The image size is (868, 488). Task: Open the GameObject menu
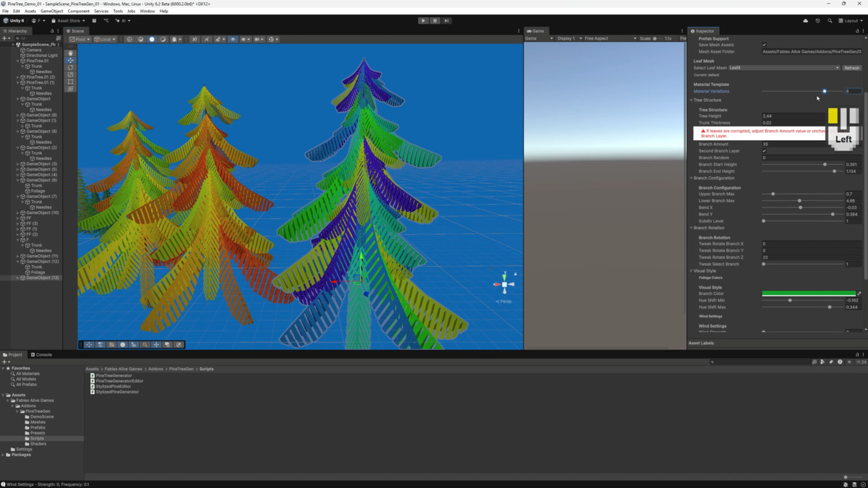[51, 12]
